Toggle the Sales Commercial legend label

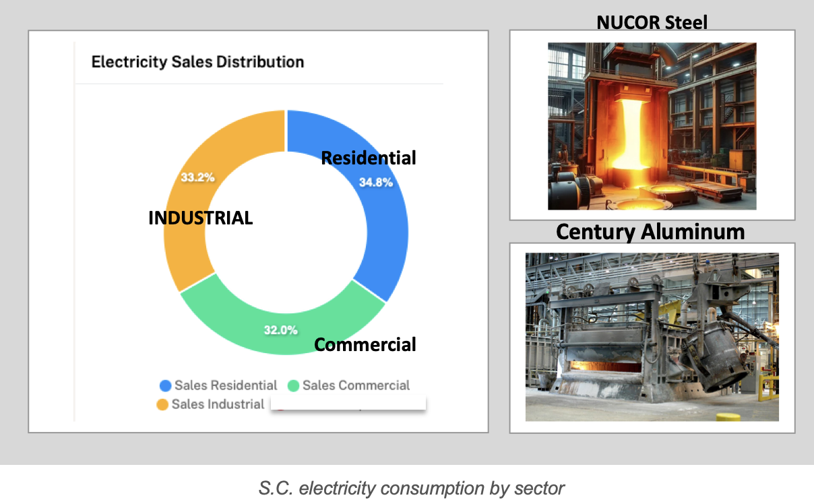(356, 385)
